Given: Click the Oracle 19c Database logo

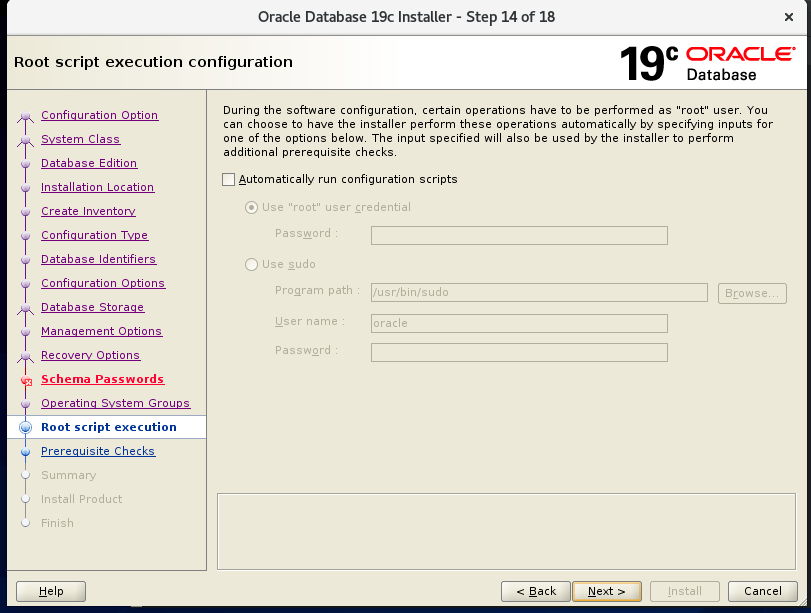Looking at the screenshot, I should 707,63.
